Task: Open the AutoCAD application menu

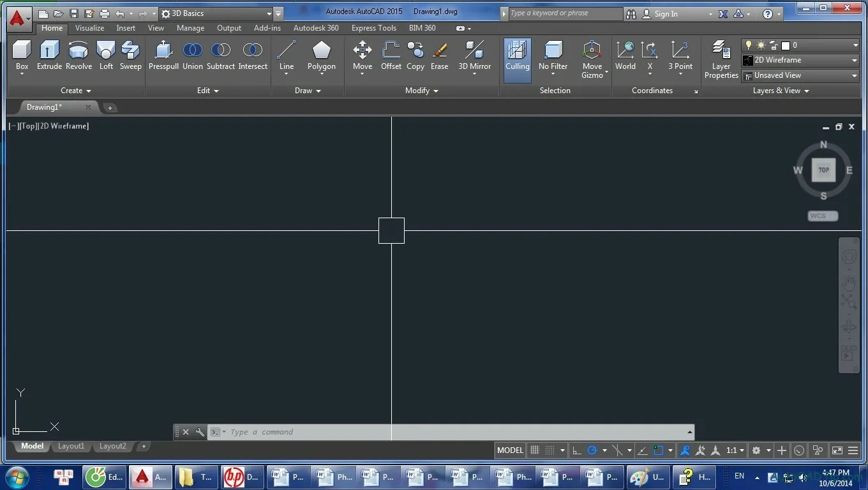Action: click(x=19, y=19)
